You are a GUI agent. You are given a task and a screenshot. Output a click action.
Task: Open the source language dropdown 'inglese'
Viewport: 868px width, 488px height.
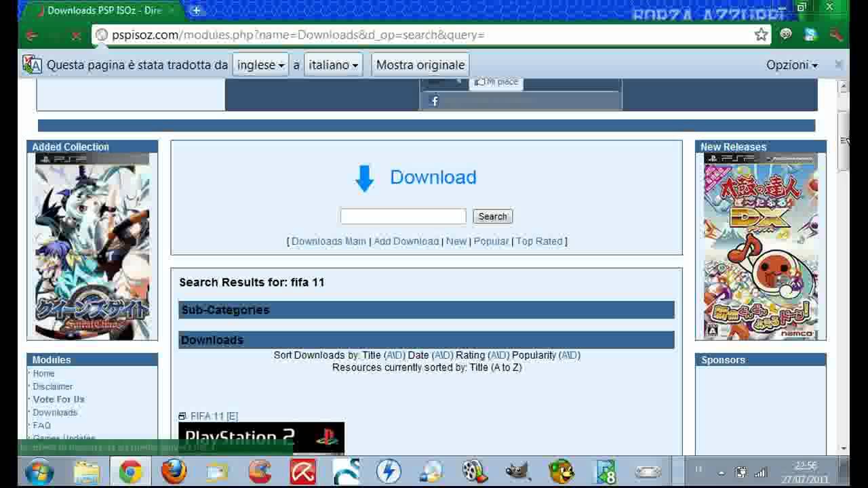pos(260,65)
